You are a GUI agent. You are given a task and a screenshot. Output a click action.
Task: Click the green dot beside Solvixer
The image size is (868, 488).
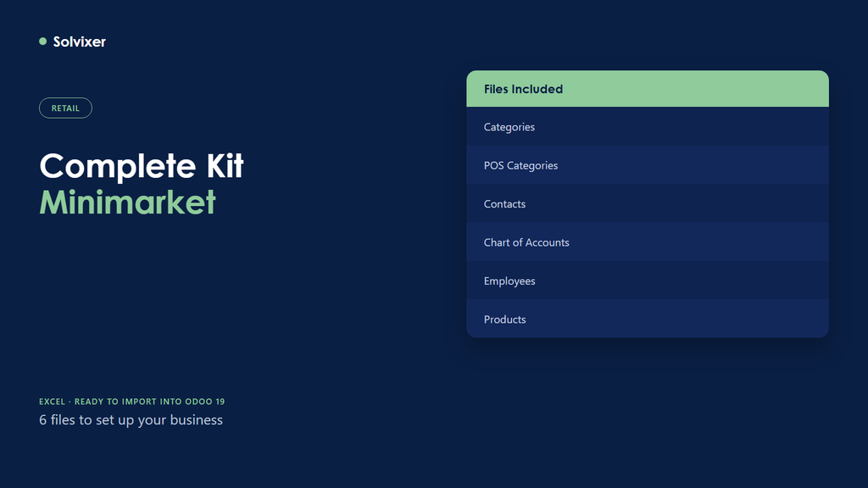click(42, 42)
